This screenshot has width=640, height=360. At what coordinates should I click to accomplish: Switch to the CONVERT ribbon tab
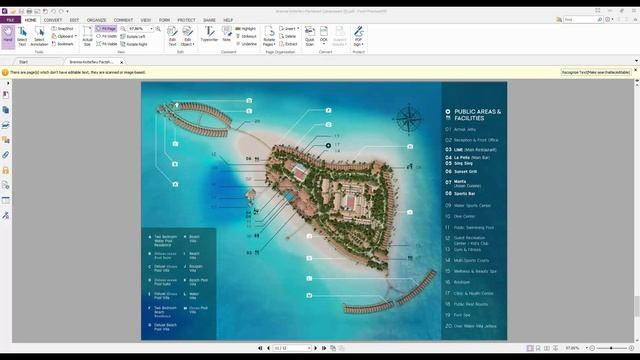[x=53, y=20]
